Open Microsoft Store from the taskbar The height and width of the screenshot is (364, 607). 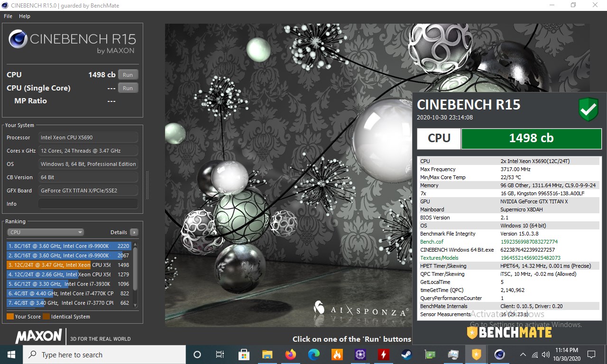(244, 355)
